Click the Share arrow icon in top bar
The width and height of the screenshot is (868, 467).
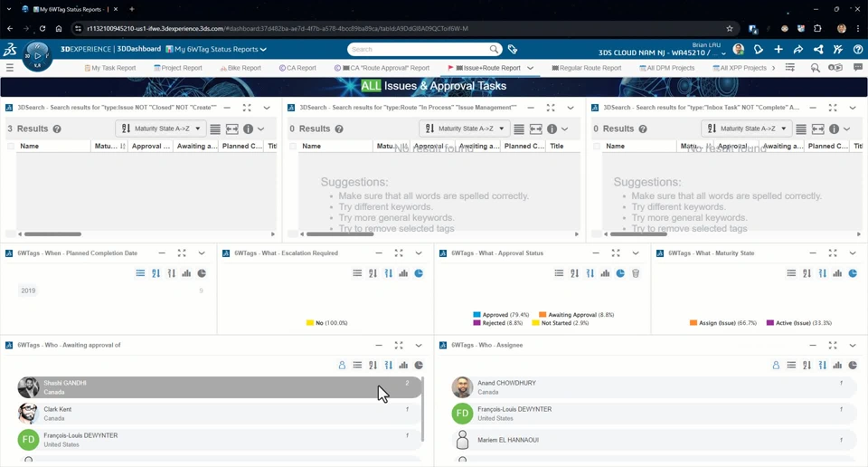(798, 49)
